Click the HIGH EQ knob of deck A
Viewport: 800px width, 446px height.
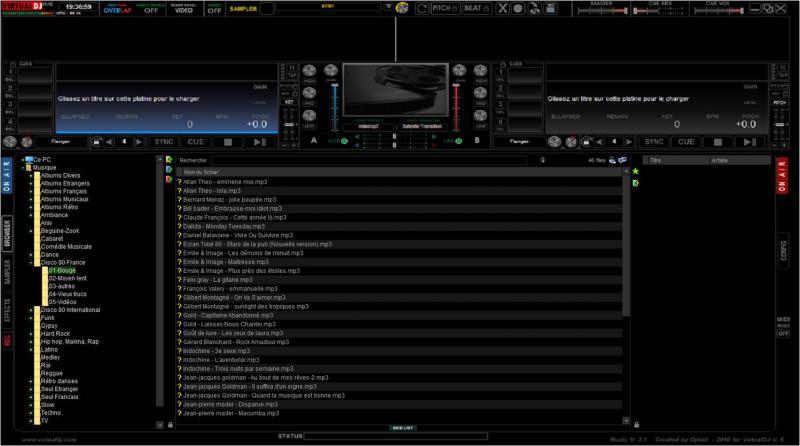pyautogui.click(x=310, y=70)
